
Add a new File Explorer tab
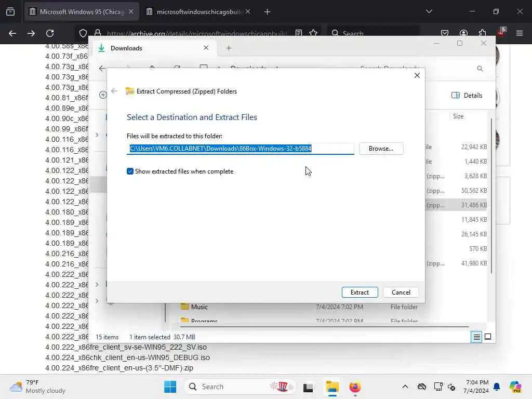229,48
